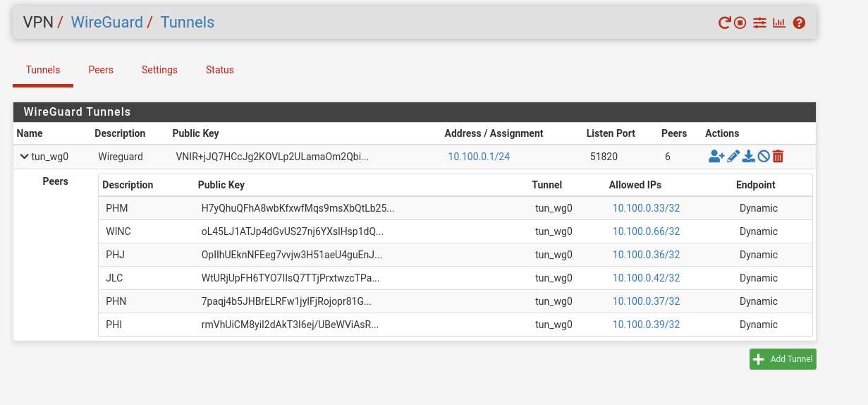Open related settings sliders icon
868x405 pixels.
point(759,23)
